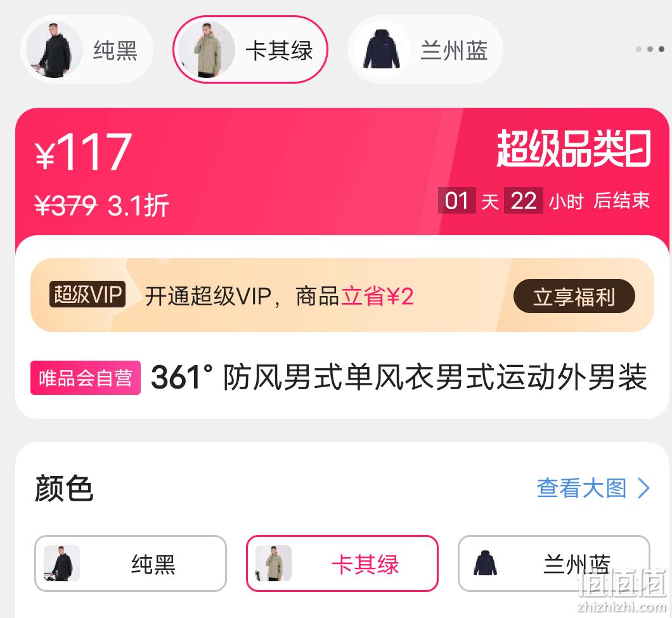Open the 立省¥2 savings link
Viewport: 672px width, 618px height.
pyautogui.click(x=377, y=296)
